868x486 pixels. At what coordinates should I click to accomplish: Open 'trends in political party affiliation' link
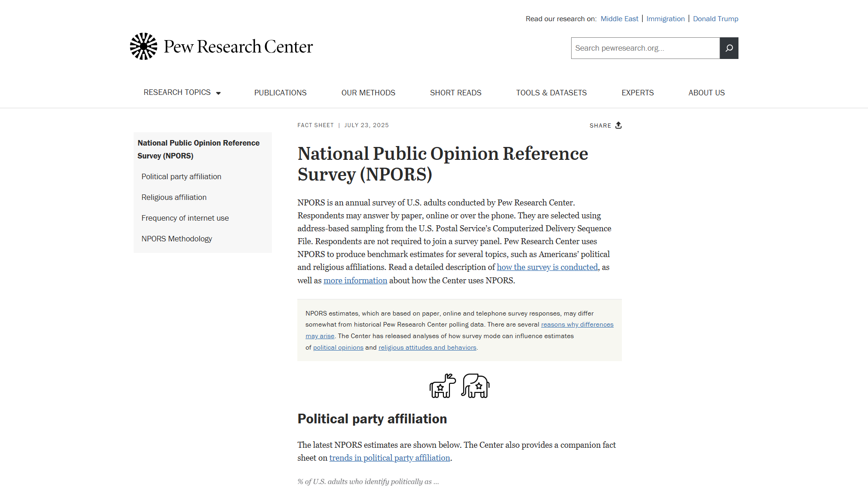390,458
